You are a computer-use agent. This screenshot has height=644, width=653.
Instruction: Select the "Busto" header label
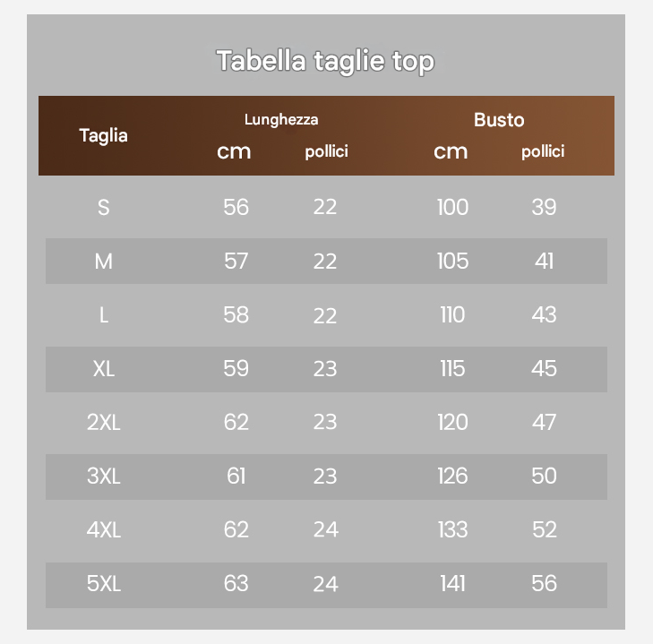[x=499, y=119]
